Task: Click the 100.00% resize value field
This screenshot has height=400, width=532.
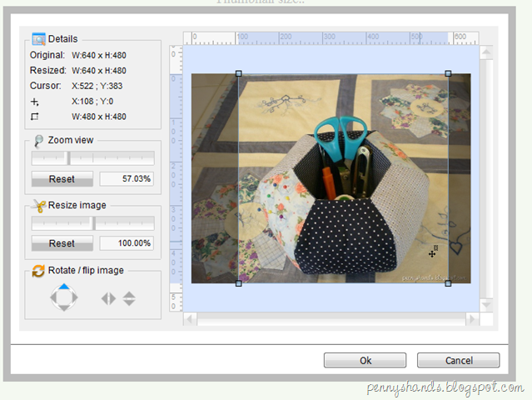Action: 127,243
